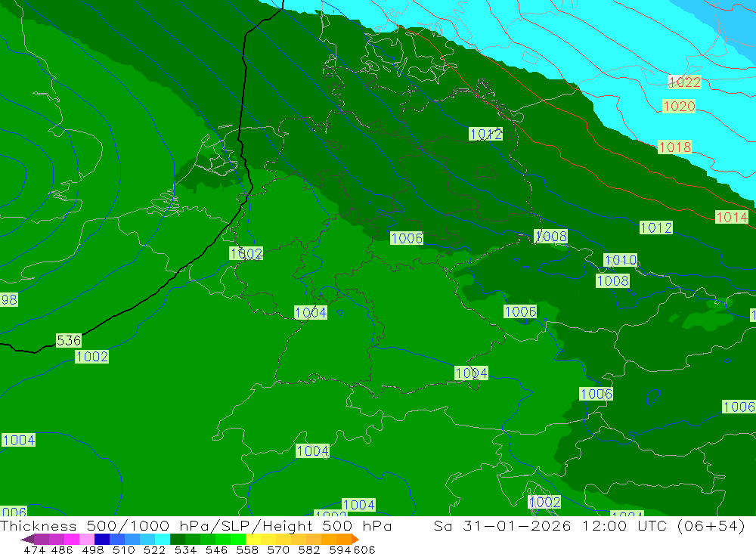
Task: Click the right orange arrow tip of legend
Action: 356,539
